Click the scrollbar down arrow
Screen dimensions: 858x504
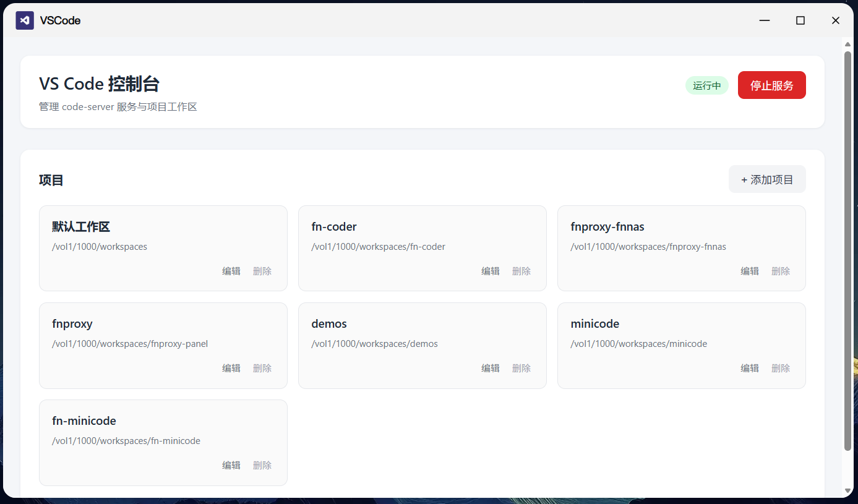tap(848, 491)
